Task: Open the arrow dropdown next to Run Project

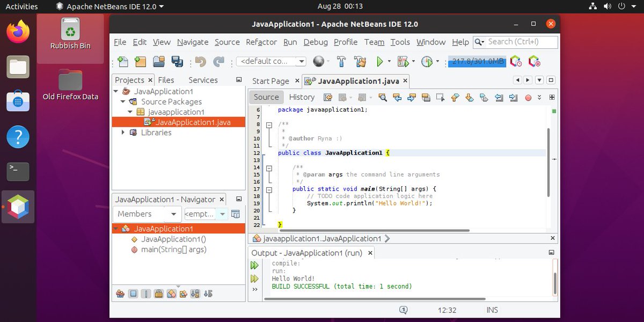Action: coord(390,61)
